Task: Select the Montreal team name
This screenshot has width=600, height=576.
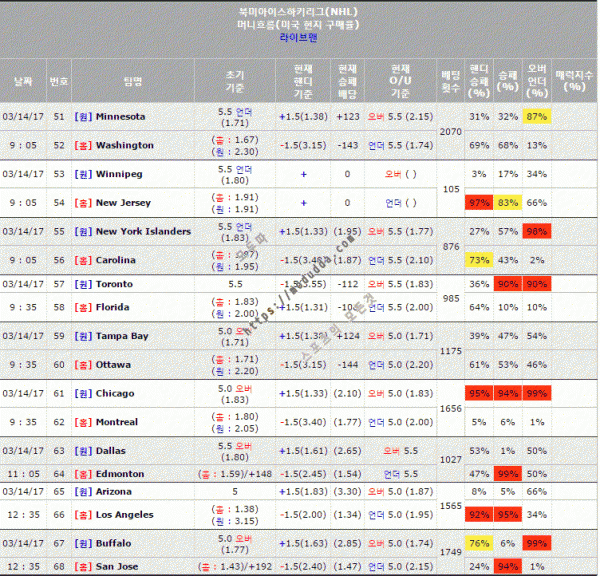Action: coord(117,422)
